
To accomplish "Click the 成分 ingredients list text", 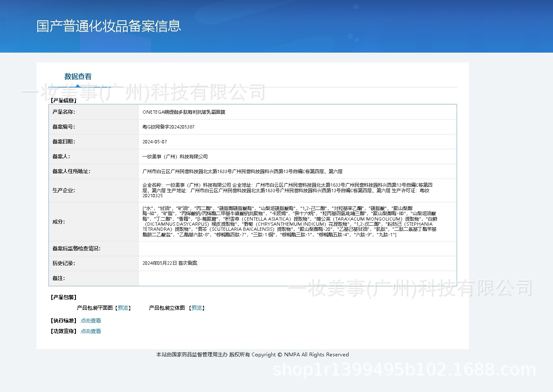I will point(289,221).
